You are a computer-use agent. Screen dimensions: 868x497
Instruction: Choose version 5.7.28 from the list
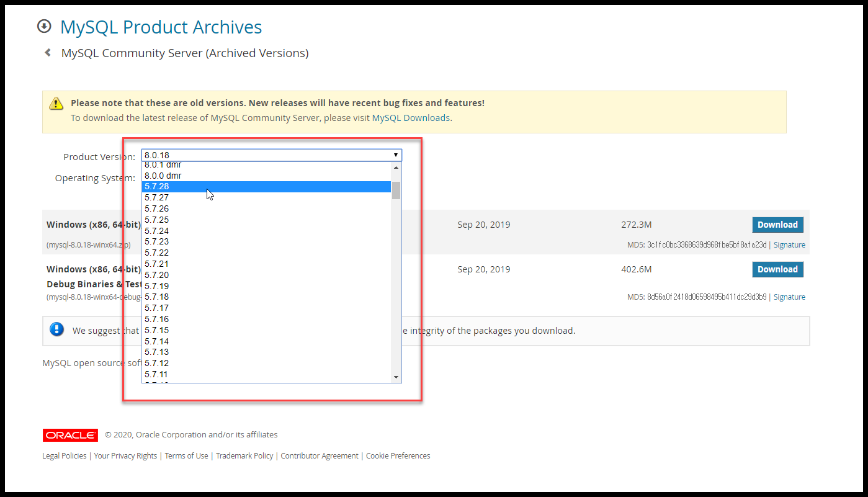click(266, 187)
